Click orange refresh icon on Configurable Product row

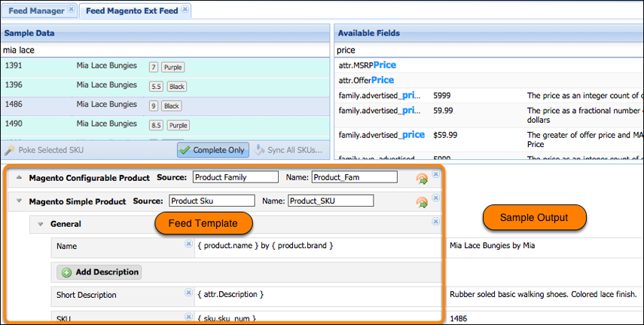(422, 179)
